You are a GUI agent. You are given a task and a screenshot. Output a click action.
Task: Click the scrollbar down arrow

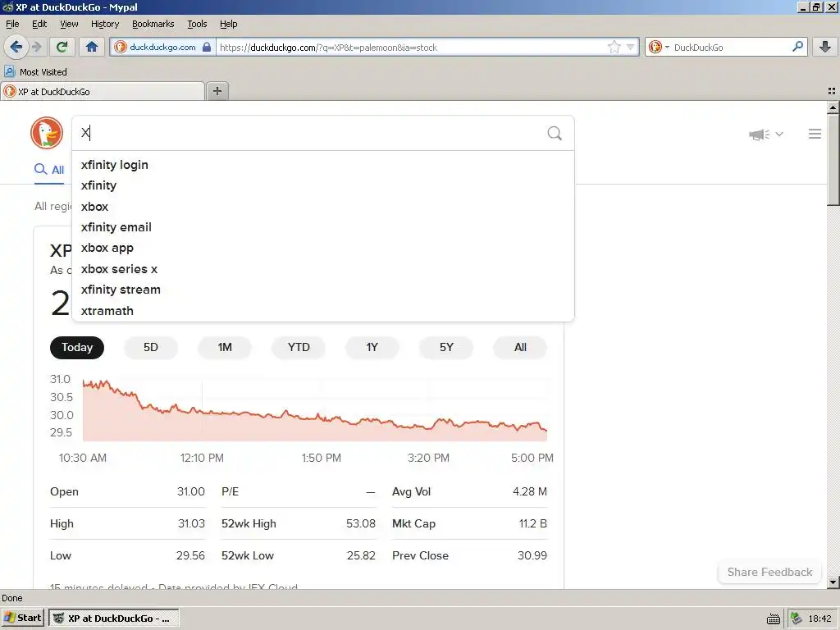(x=833, y=582)
